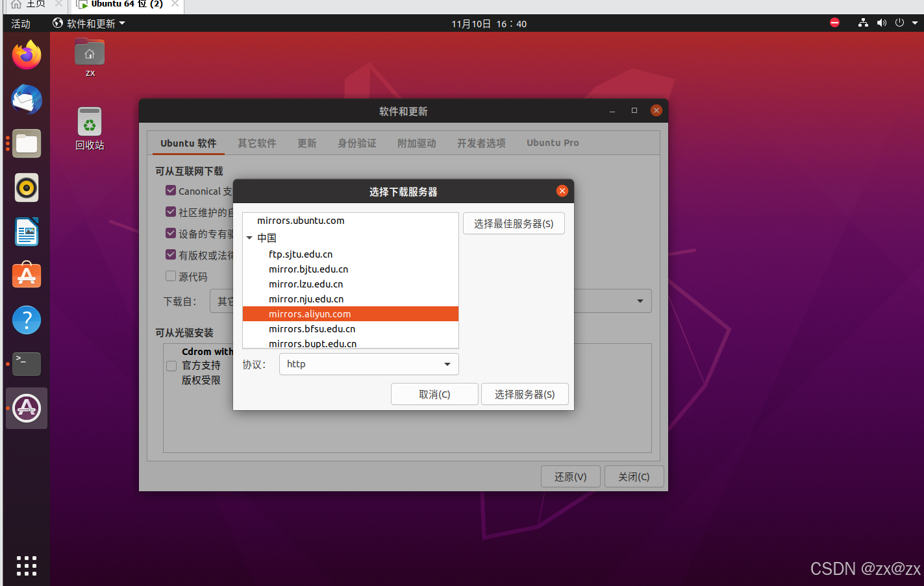This screenshot has height=586, width=924.
Task: Toggle the 设备的专有驱动 checkbox
Action: [171, 233]
